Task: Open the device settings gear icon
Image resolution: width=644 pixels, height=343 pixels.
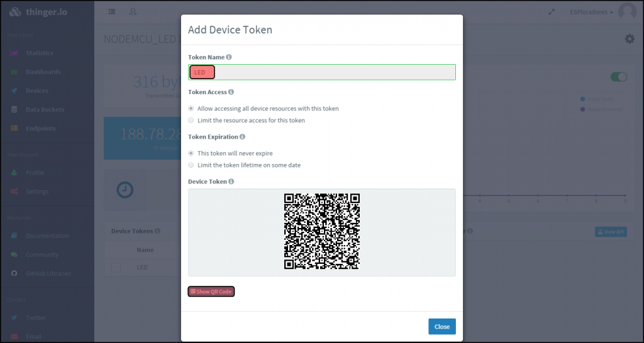Action: pyautogui.click(x=630, y=39)
